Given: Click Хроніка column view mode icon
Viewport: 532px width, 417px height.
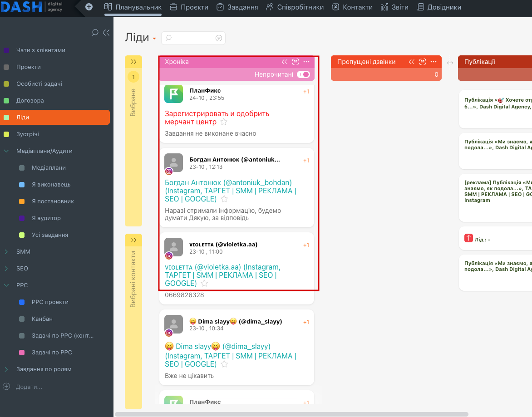Looking at the screenshot, I should [296, 62].
